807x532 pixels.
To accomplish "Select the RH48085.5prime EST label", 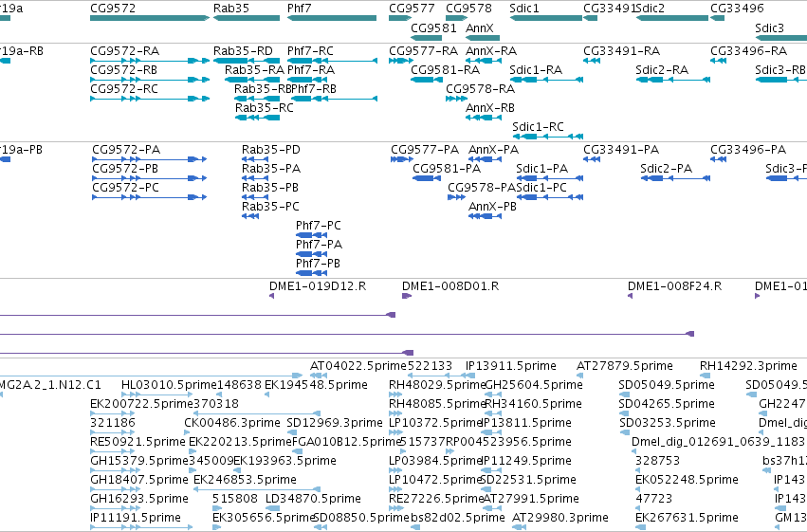I will [x=437, y=404].
